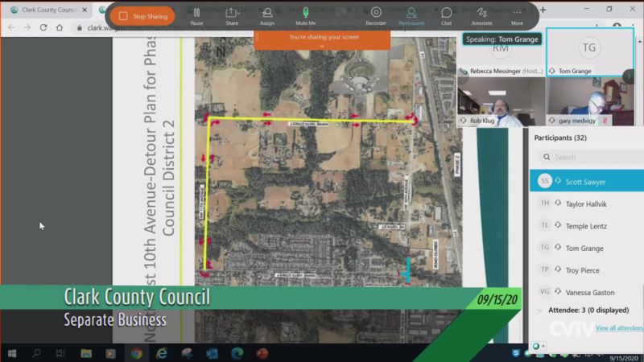The height and width of the screenshot is (362, 644).
Task: Select Scott Sawyer in the participant list
Action: click(585, 182)
